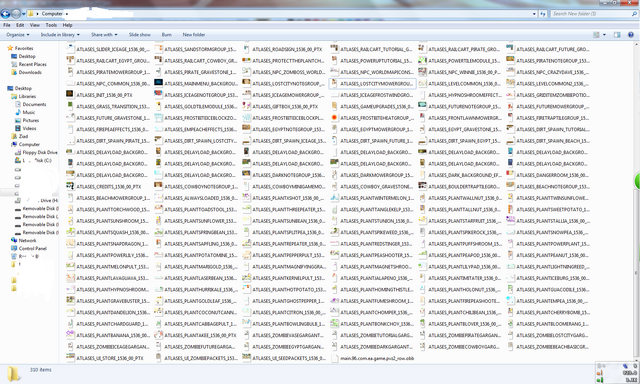Open Explorer help question mark icon
The image size is (640, 384).
pos(631,35)
